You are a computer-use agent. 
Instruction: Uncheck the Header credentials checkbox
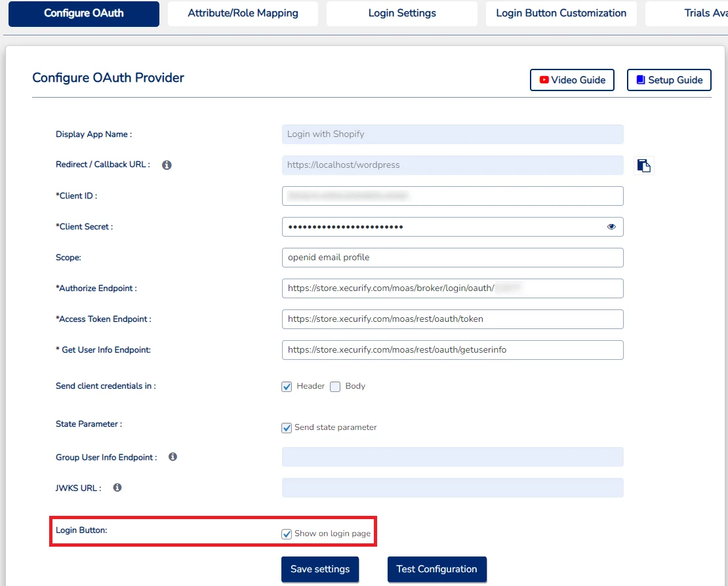point(287,387)
